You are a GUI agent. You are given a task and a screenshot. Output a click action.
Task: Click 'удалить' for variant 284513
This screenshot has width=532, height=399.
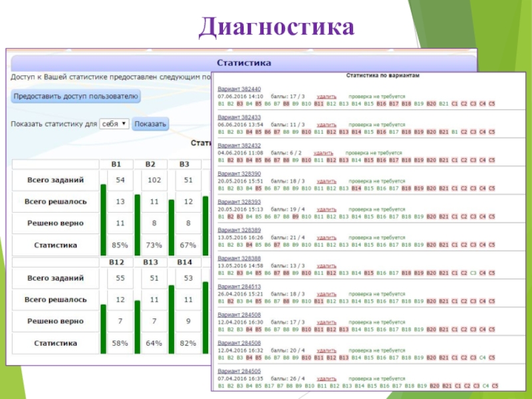[327, 294]
